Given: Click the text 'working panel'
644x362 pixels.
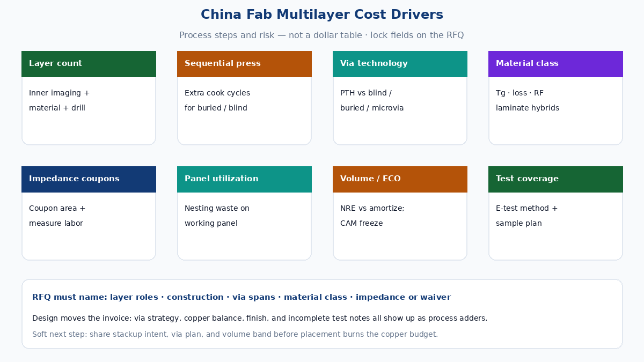Looking at the screenshot, I should (212, 224).
